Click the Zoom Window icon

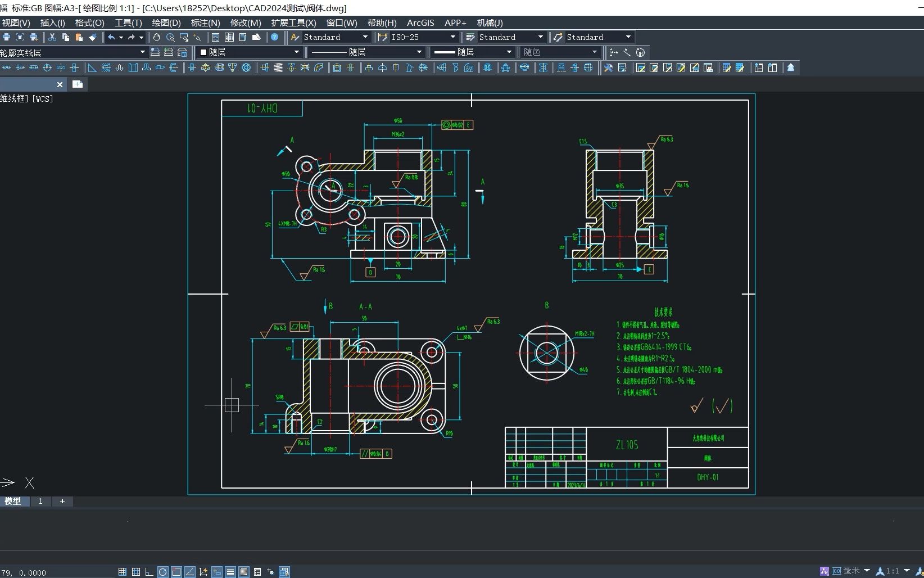184,37
